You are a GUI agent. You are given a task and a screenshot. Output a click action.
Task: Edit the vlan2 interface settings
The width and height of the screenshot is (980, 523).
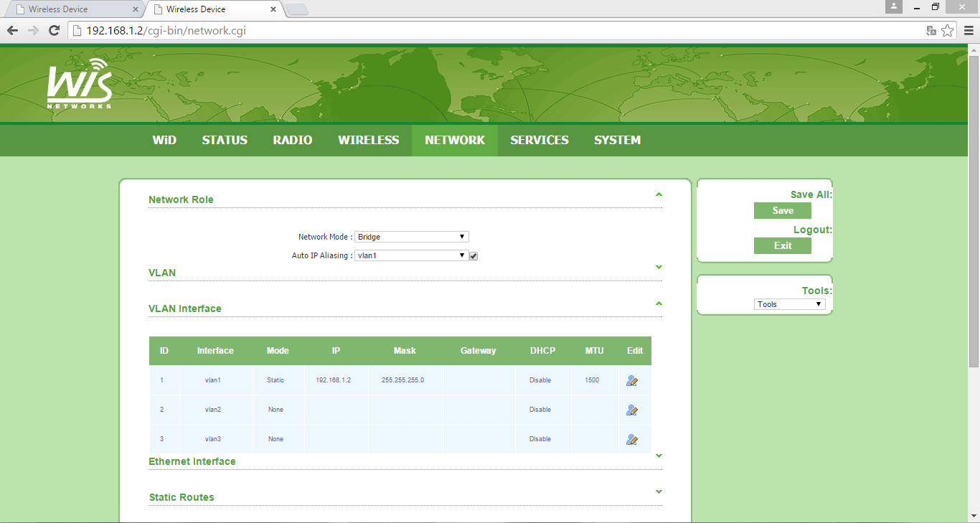pyautogui.click(x=632, y=410)
